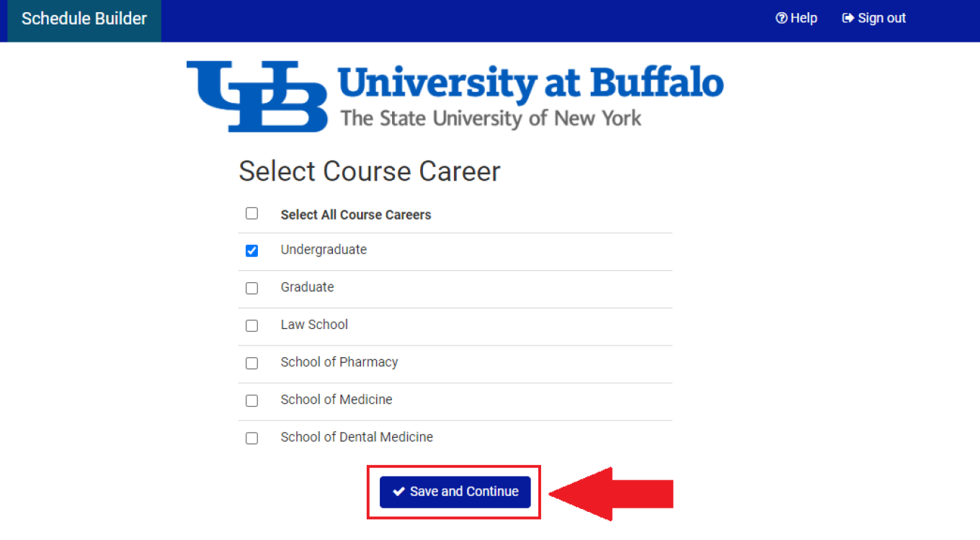Enable the School of Pharmacy checkbox

click(x=251, y=363)
